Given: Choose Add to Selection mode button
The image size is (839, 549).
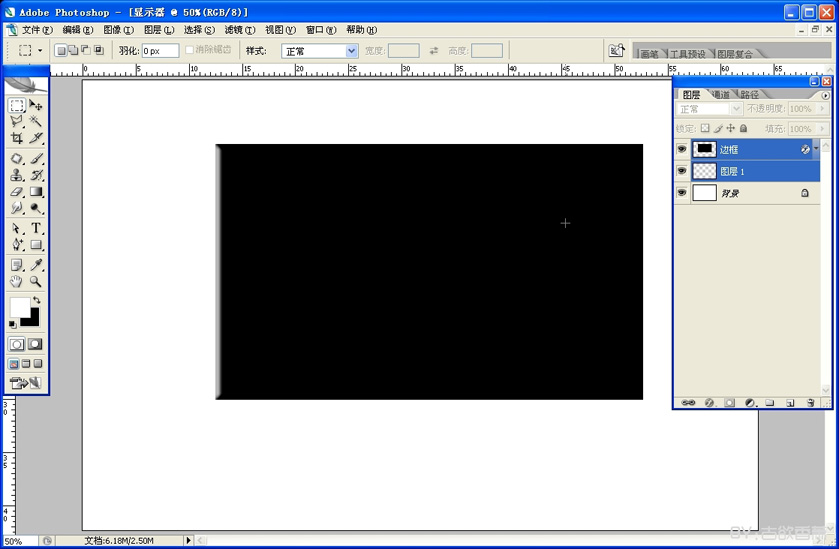Looking at the screenshot, I should pos(74,50).
